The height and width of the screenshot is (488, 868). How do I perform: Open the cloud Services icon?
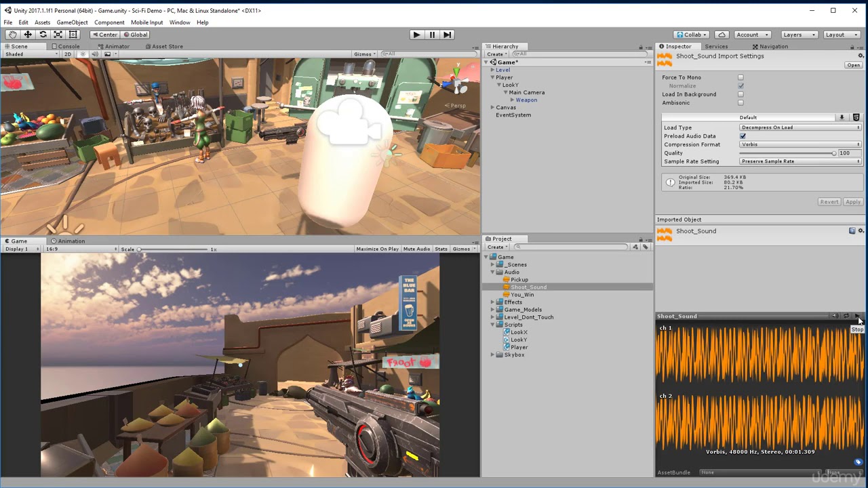click(722, 35)
